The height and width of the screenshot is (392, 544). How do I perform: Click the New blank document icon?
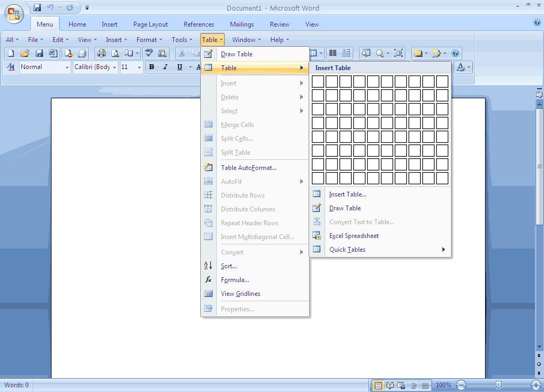pyautogui.click(x=10, y=53)
